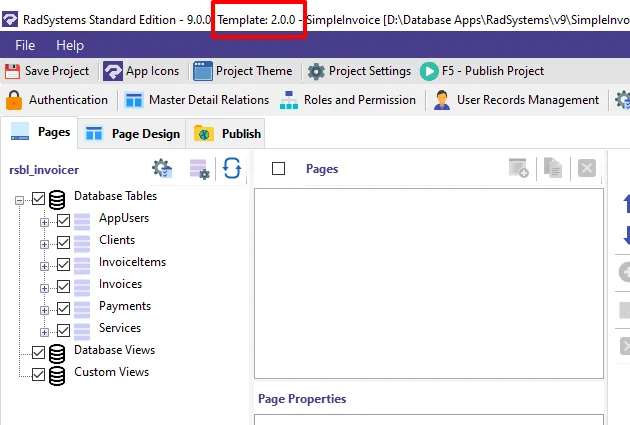Toggle the AppUsers table checkbox

click(x=63, y=221)
